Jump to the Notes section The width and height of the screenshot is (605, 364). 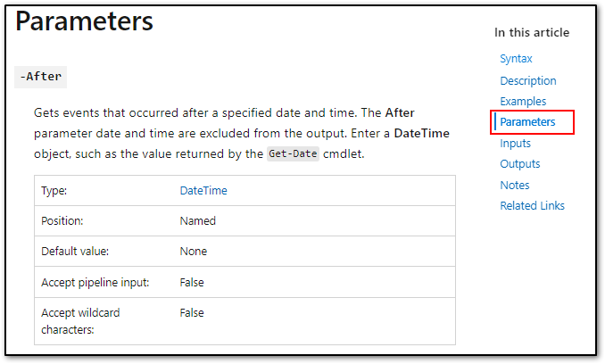pyautogui.click(x=515, y=185)
